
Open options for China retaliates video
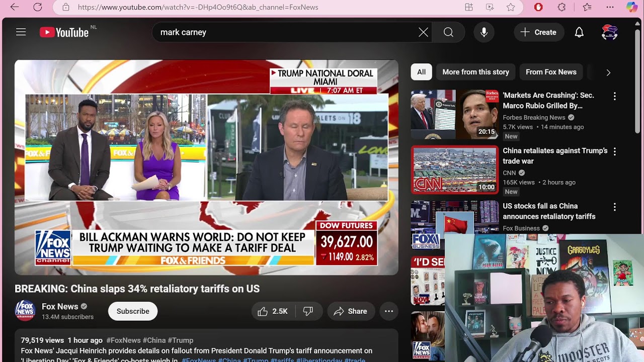click(614, 151)
